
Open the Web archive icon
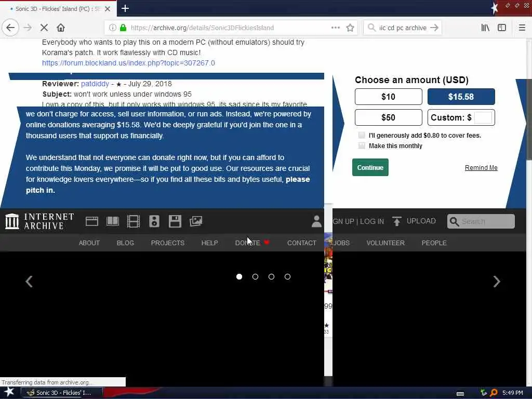pos(91,221)
